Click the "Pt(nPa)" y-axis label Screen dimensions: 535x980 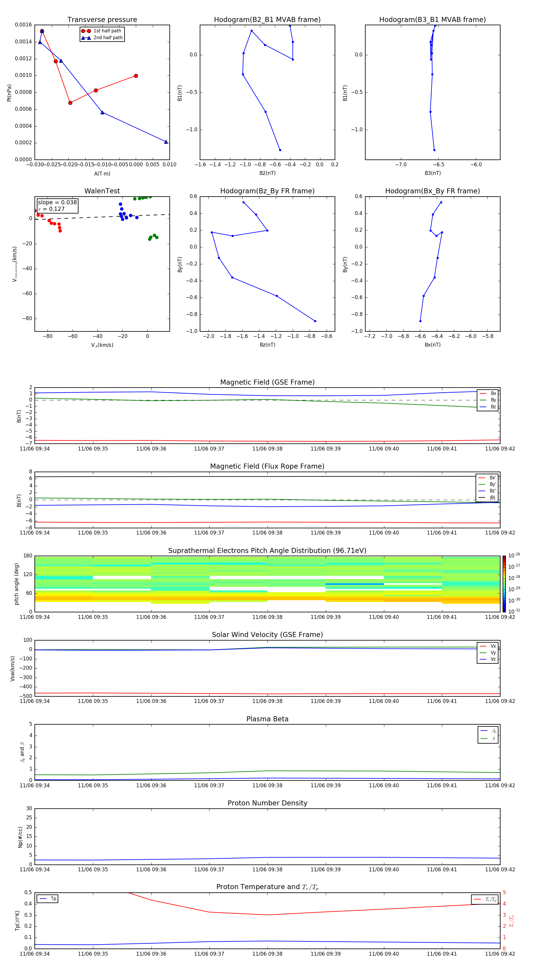[x=9, y=93]
